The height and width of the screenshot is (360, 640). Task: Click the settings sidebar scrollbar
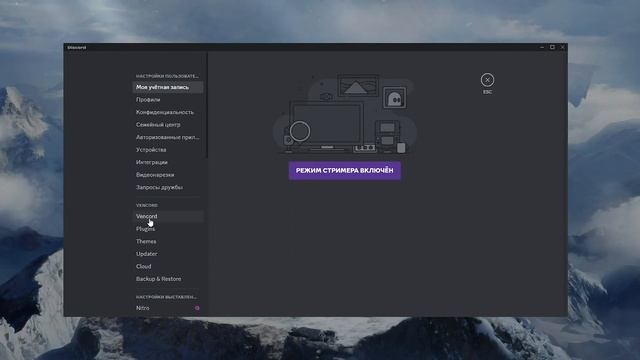pos(207,105)
